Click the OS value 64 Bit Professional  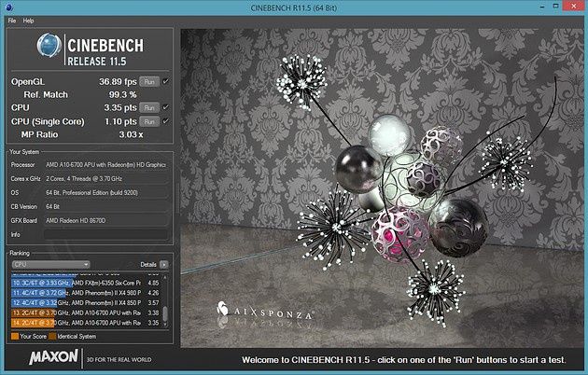tap(105, 192)
